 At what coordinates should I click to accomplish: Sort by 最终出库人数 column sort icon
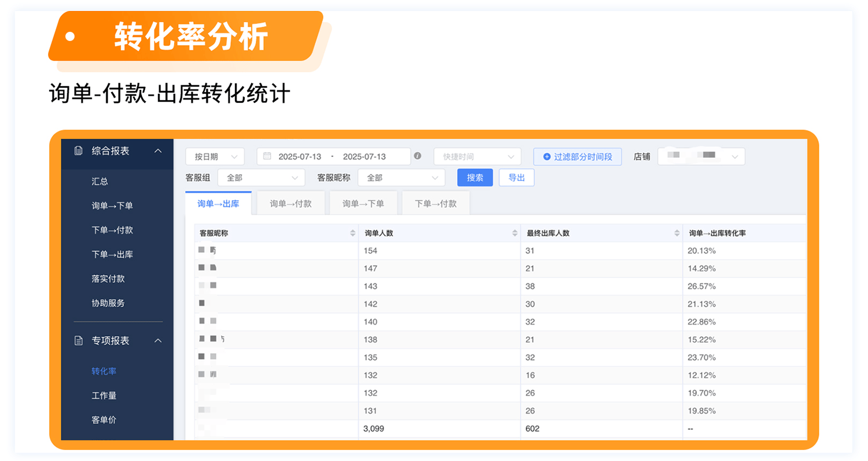click(x=677, y=233)
